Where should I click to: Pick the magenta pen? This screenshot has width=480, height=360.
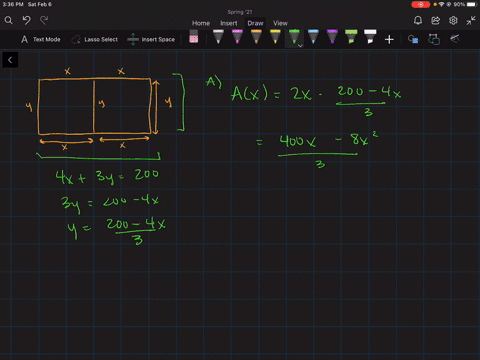tap(237, 37)
